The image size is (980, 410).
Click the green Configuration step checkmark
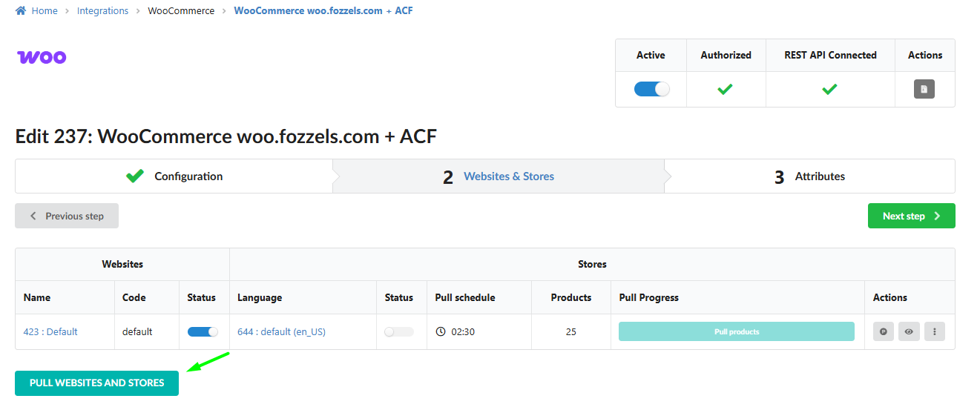coord(134,176)
